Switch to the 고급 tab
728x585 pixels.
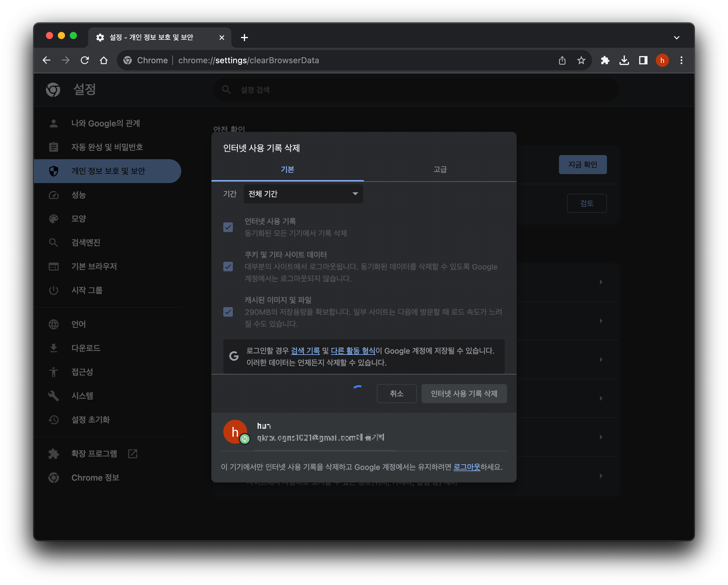440,170
